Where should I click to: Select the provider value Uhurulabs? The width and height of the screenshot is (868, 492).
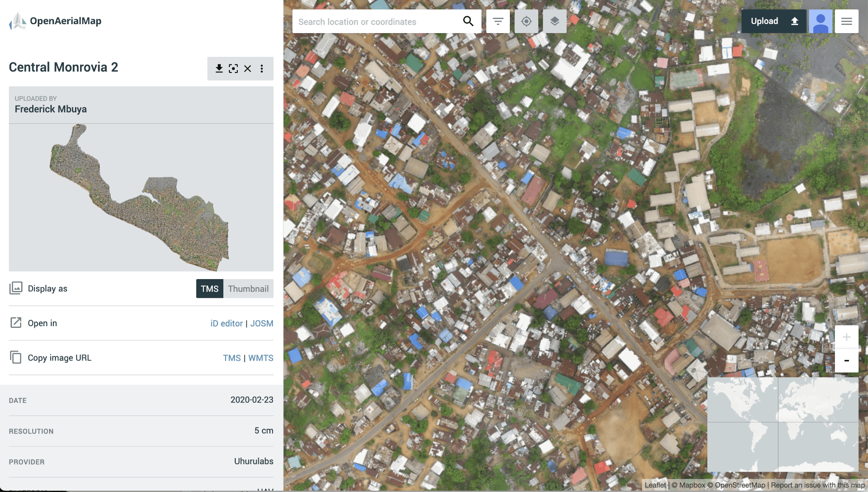point(253,461)
